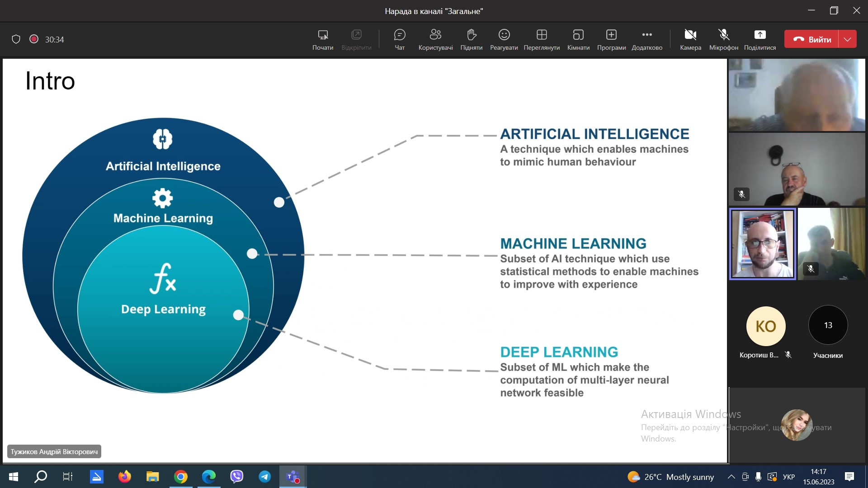Viewport: 868px width, 488px height.
Task: Expand the system tray hidden icons chevron
Action: [731, 477]
